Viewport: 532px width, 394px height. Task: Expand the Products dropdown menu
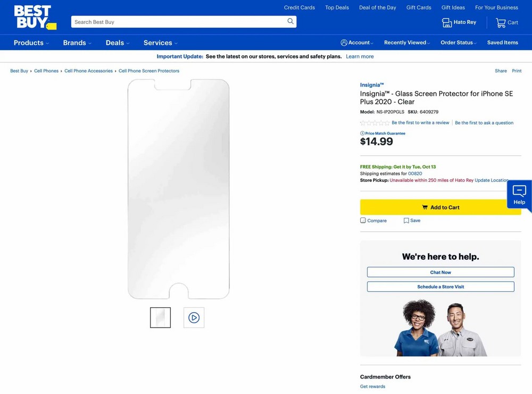(x=31, y=43)
